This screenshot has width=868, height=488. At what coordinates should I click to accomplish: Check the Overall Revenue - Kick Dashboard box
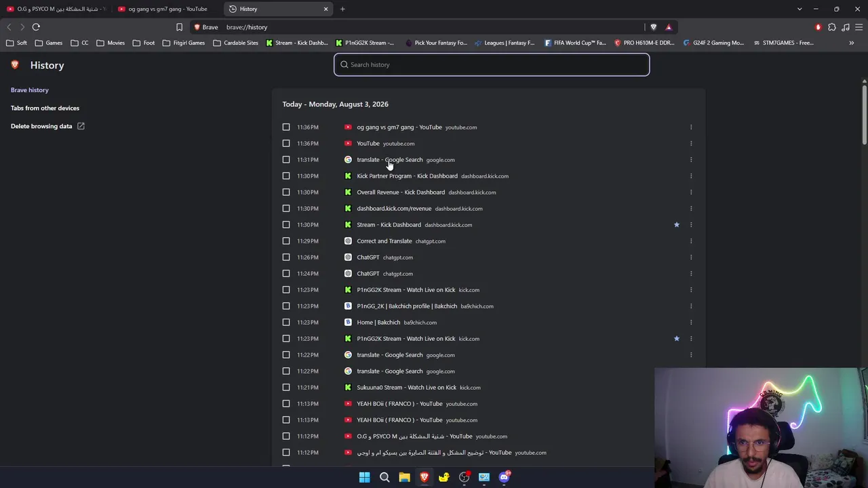(286, 192)
